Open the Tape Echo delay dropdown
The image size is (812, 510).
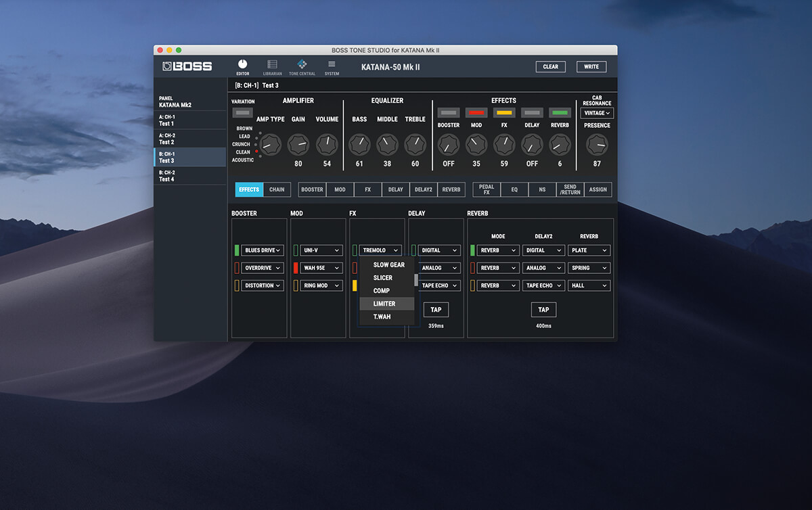(x=439, y=285)
